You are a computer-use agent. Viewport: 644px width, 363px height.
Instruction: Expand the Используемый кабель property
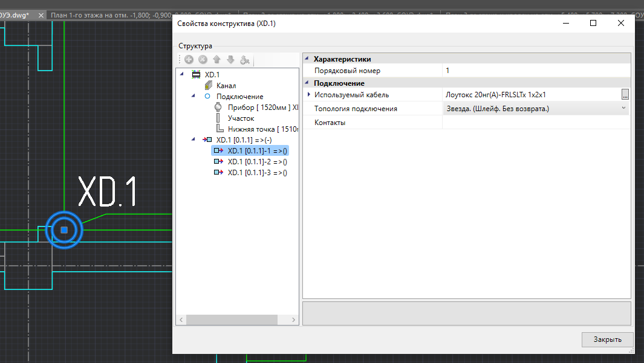point(309,95)
